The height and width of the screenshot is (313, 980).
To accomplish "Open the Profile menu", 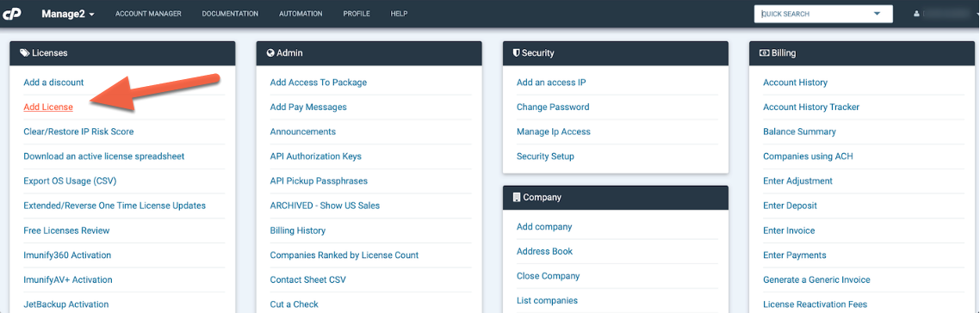I will pyautogui.click(x=357, y=14).
